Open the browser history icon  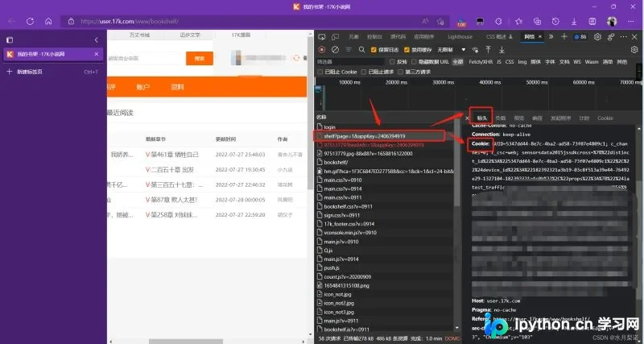click(555, 22)
